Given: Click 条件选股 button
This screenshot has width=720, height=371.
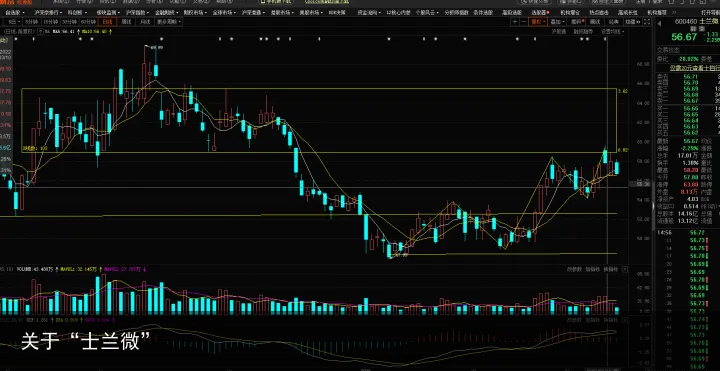Looking at the screenshot, I should [x=484, y=12].
